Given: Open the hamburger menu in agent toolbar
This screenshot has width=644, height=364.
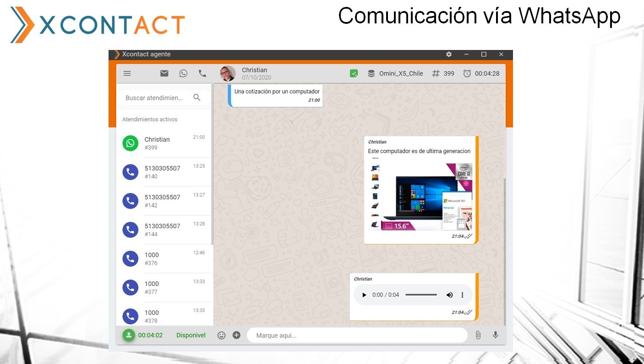Looking at the screenshot, I should click(x=127, y=73).
